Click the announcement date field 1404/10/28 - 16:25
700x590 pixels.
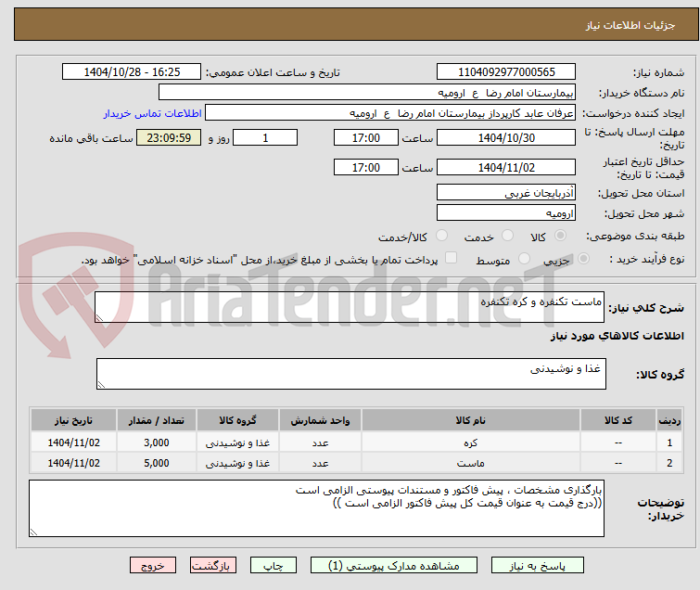pos(132,71)
